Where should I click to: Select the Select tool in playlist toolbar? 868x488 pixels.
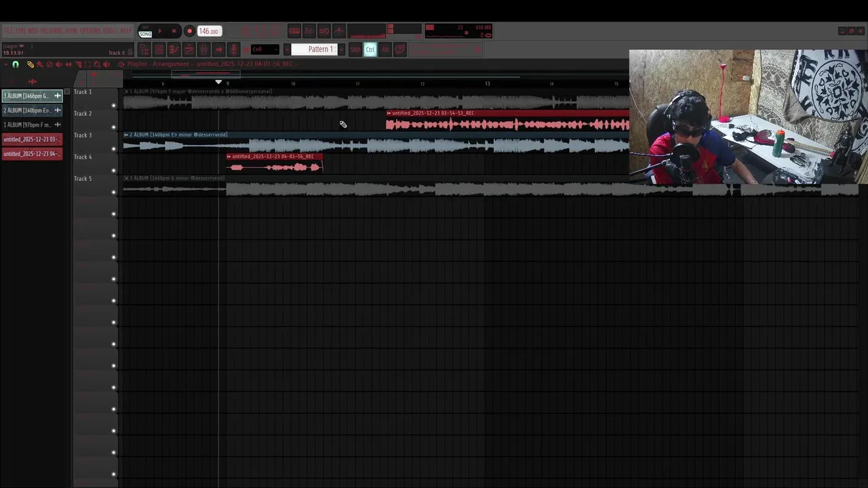pos(87,64)
